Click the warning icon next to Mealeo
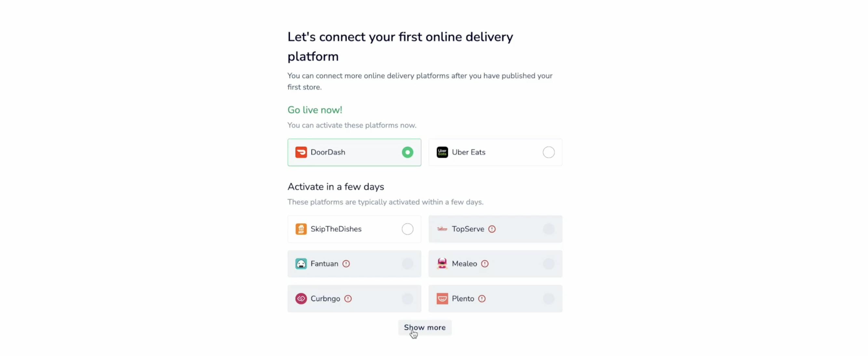Viewport: 868px width, 356px height. 485,264
